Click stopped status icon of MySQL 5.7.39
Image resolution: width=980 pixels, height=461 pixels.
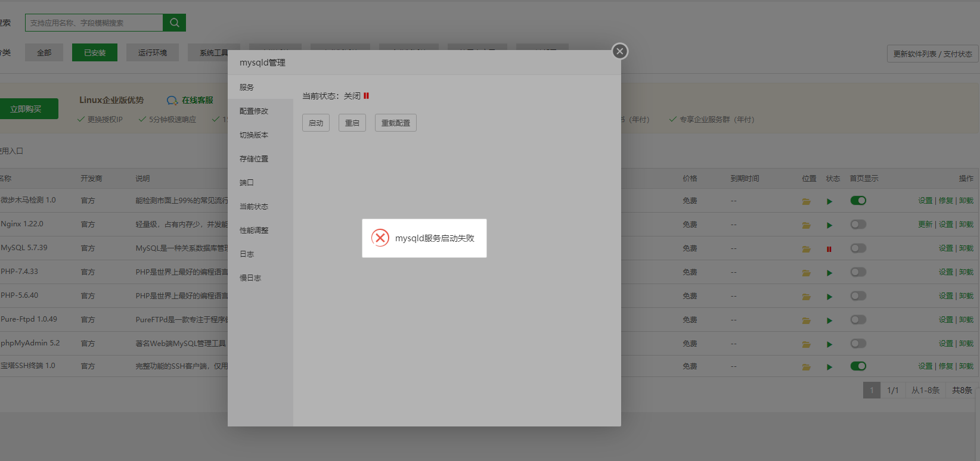click(x=829, y=249)
